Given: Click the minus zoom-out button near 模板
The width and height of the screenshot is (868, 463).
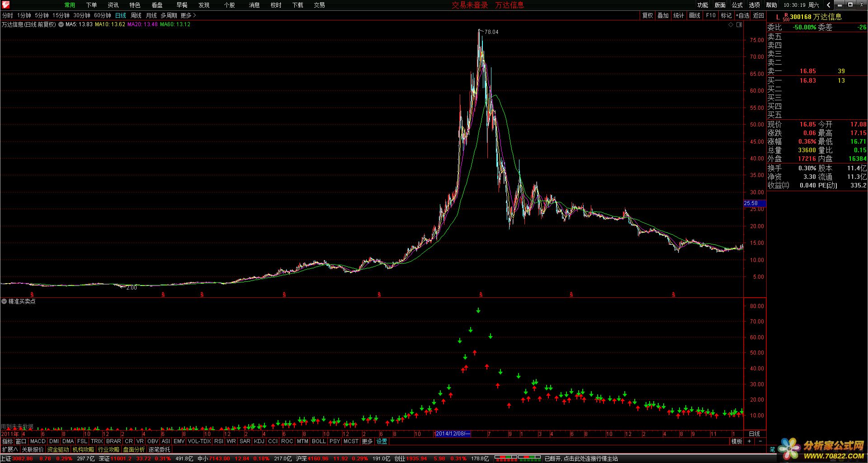Looking at the screenshot, I should click(760, 441).
